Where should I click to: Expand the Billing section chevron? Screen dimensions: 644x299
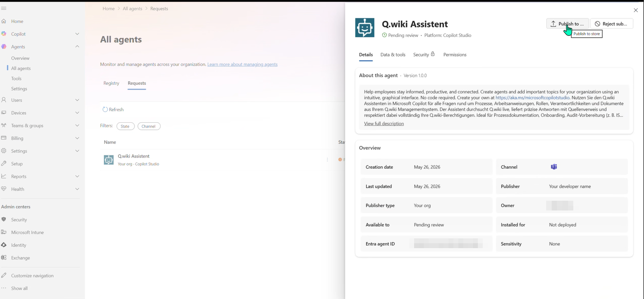click(77, 138)
